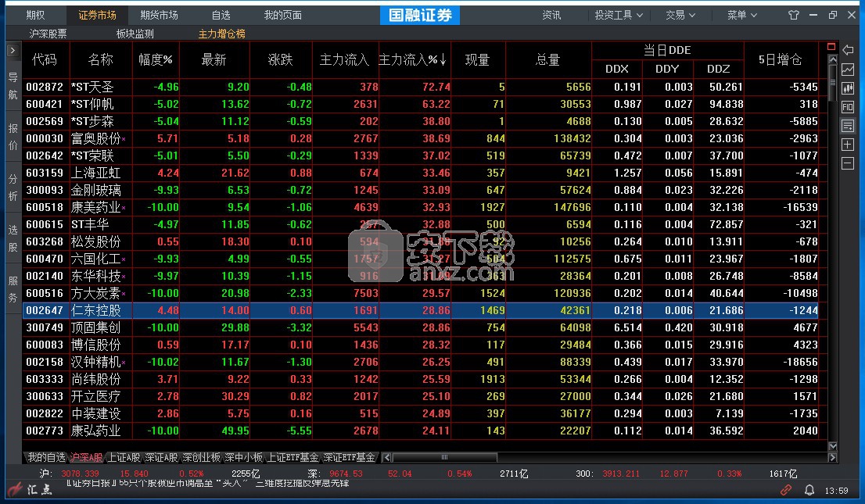865x504 pixels.
Task: Switch to the 期货市场 tab
Action: 159,15
